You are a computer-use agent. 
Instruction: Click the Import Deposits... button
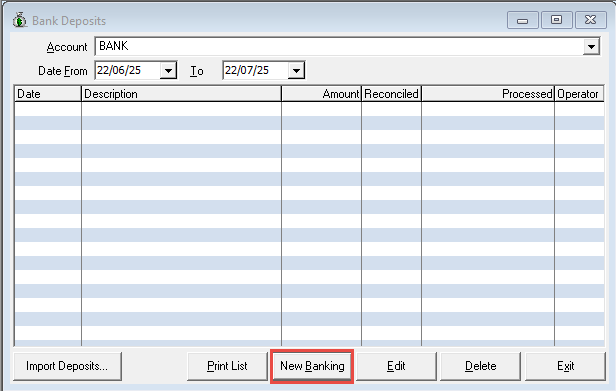click(68, 366)
